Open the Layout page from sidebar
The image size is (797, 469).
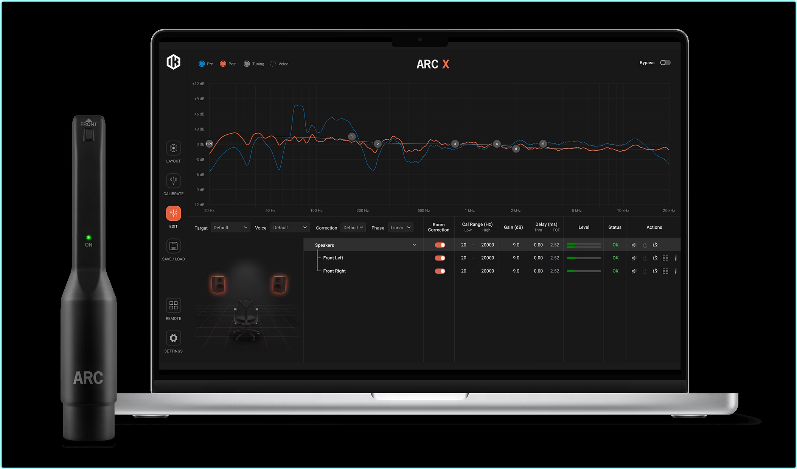(173, 148)
